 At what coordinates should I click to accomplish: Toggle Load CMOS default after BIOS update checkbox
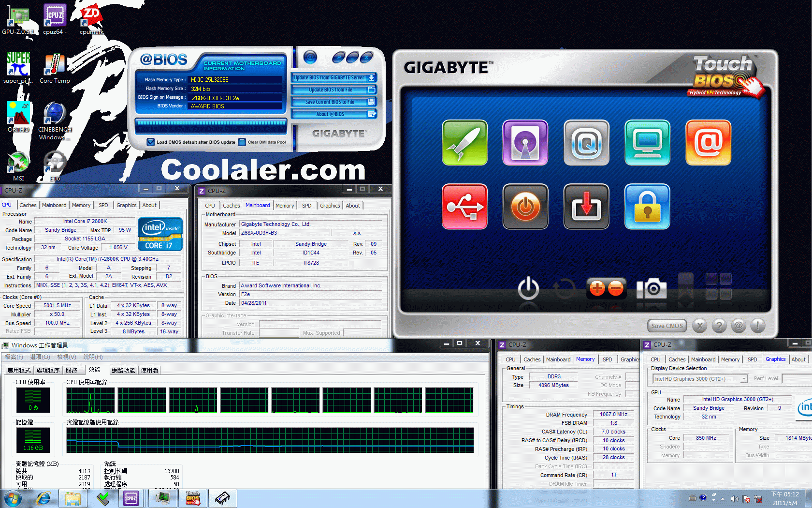(151, 142)
